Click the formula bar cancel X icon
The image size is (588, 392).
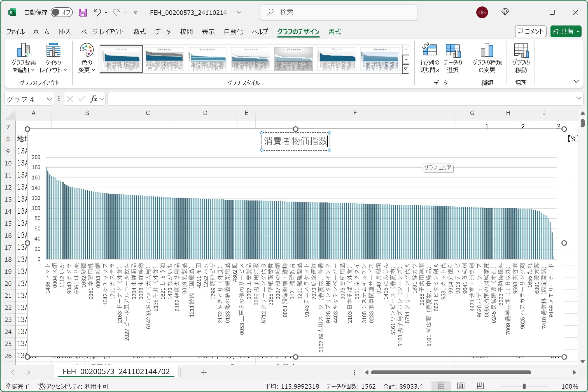pyautogui.click(x=70, y=99)
